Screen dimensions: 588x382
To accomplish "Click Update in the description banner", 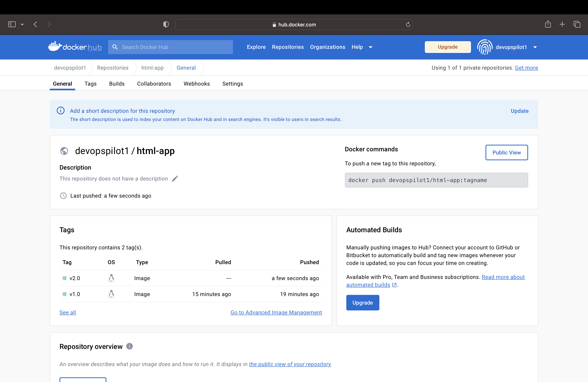I will click(x=520, y=111).
